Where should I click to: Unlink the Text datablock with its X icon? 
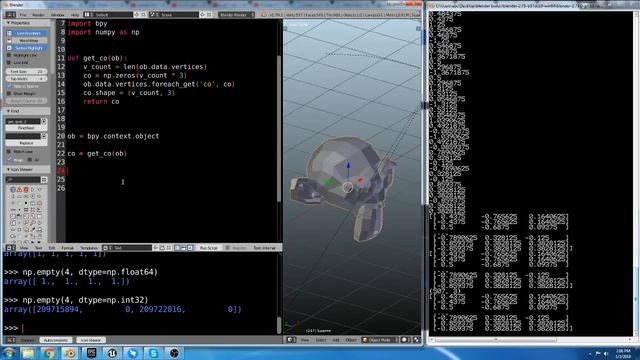169,248
